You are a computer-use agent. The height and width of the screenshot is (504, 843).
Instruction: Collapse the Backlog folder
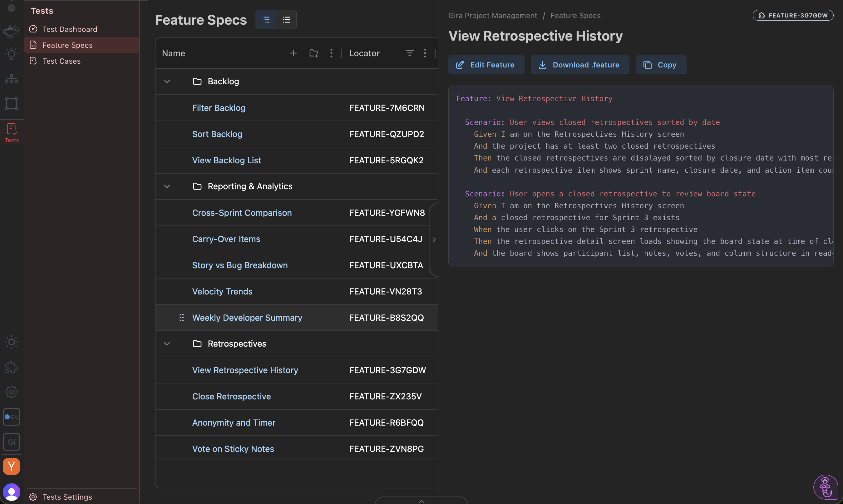click(167, 82)
